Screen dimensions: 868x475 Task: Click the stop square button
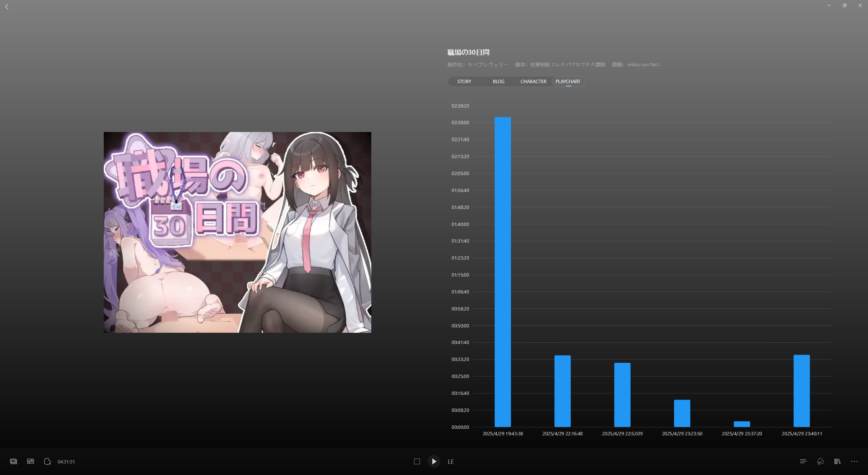coord(417,461)
